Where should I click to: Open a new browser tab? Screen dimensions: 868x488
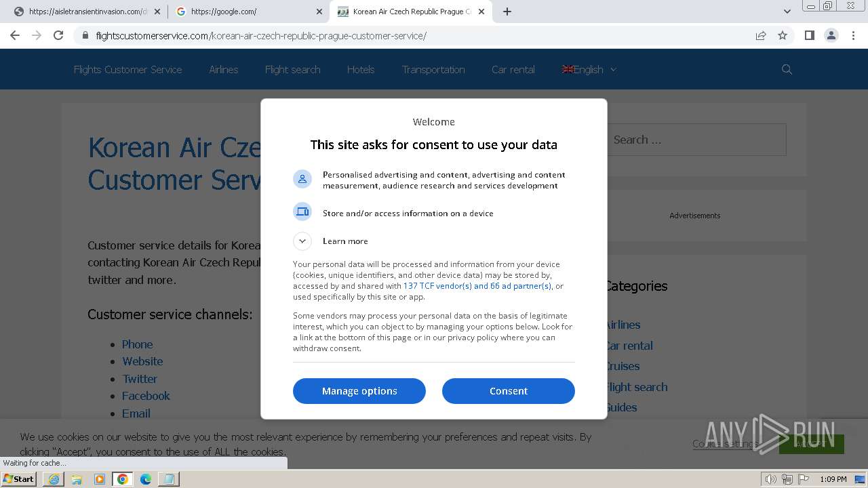(507, 12)
